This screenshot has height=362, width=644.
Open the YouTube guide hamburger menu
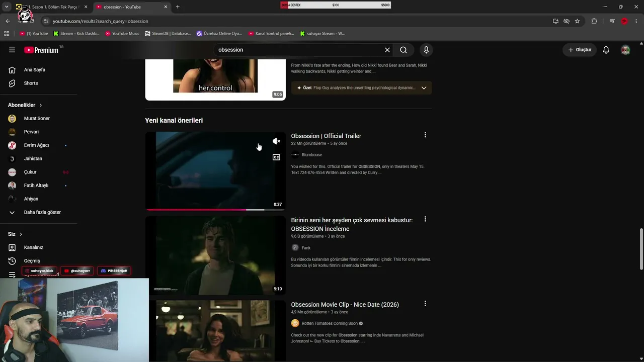12,50
